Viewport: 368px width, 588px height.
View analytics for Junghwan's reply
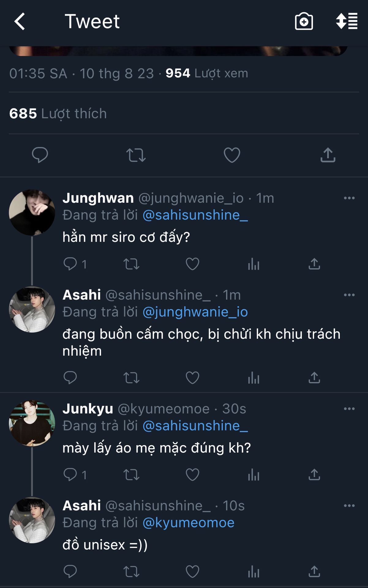pyautogui.click(x=253, y=264)
